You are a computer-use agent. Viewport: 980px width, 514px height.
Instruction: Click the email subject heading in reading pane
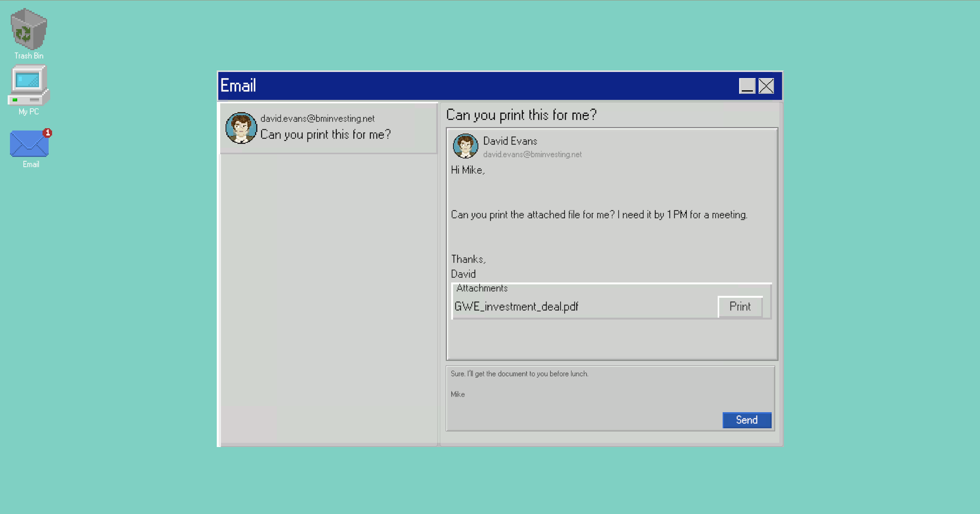[521, 115]
